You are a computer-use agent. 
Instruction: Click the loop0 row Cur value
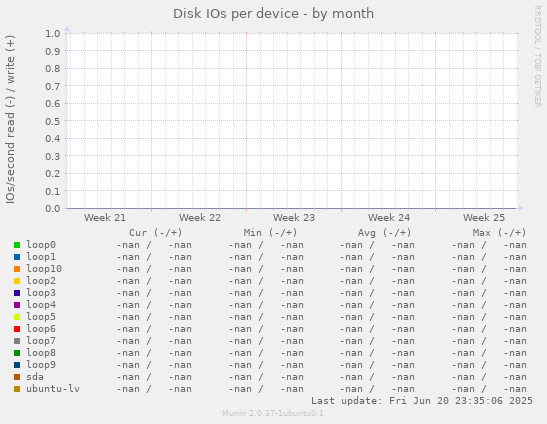point(154,245)
